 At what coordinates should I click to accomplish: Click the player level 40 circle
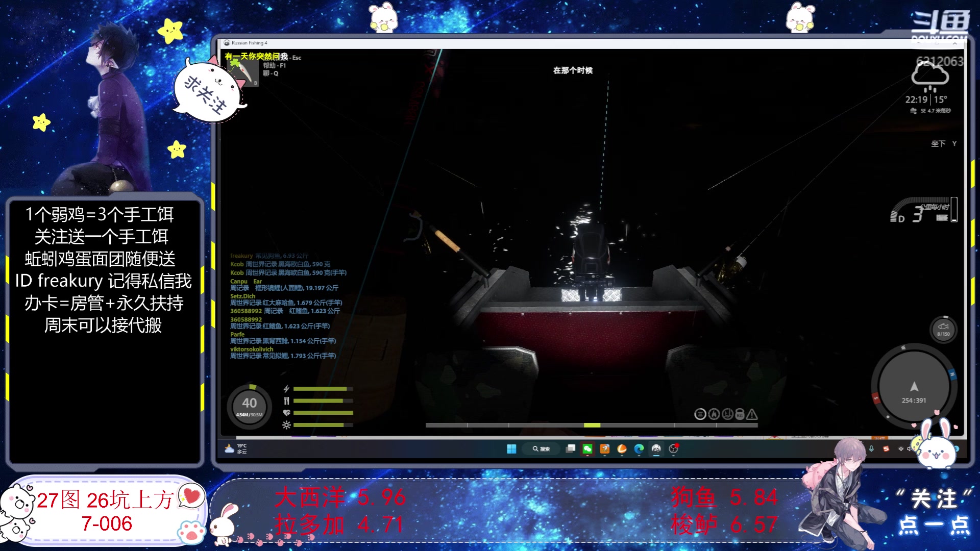coord(249,406)
